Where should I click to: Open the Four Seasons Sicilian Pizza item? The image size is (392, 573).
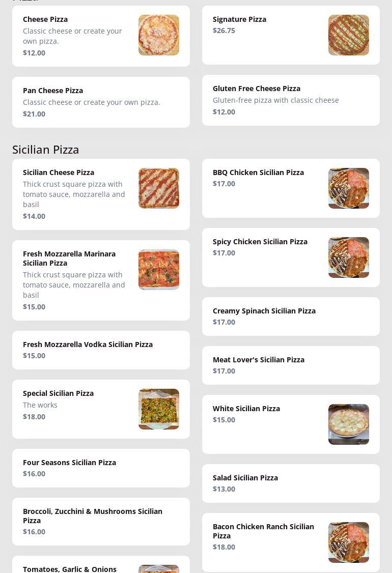tap(101, 468)
